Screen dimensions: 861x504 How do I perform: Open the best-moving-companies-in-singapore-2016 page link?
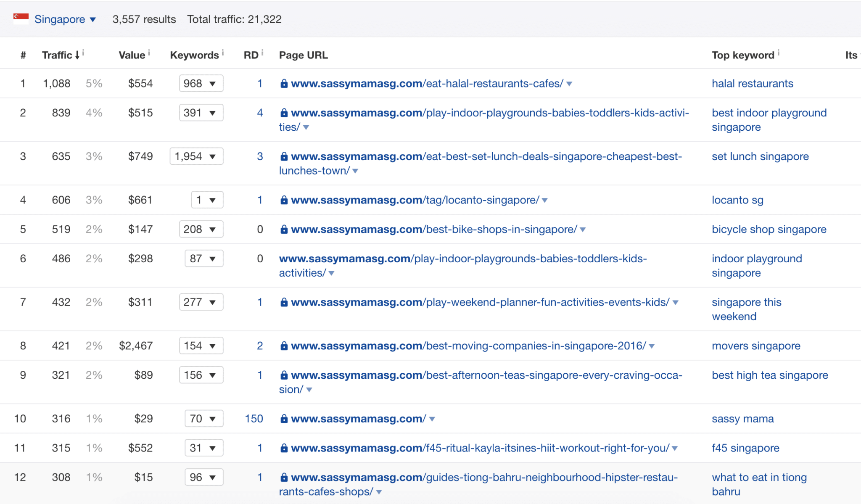tap(468, 346)
